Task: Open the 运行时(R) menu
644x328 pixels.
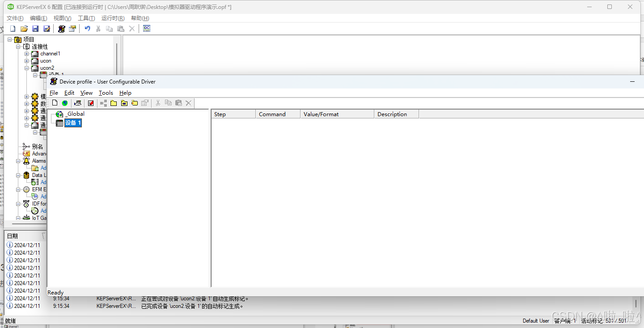Action: [113, 18]
